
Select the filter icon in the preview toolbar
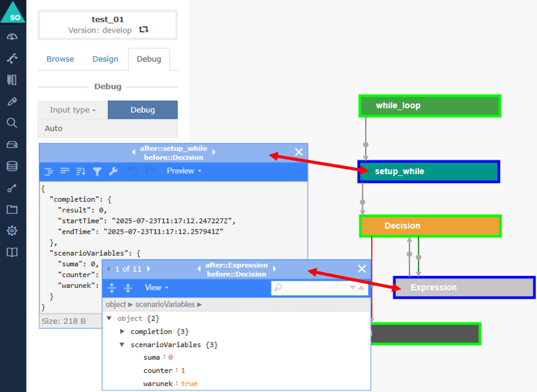pyautogui.click(x=97, y=171)
